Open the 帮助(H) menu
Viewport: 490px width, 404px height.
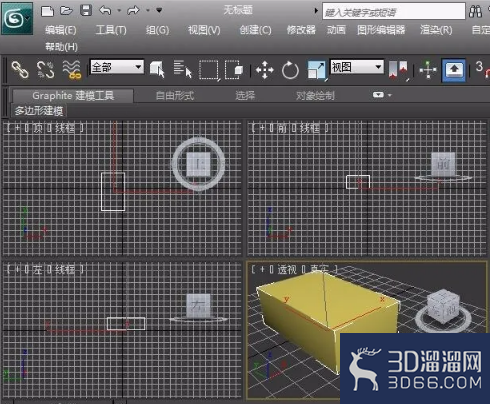pyautogui.click(x=61, y=47)
